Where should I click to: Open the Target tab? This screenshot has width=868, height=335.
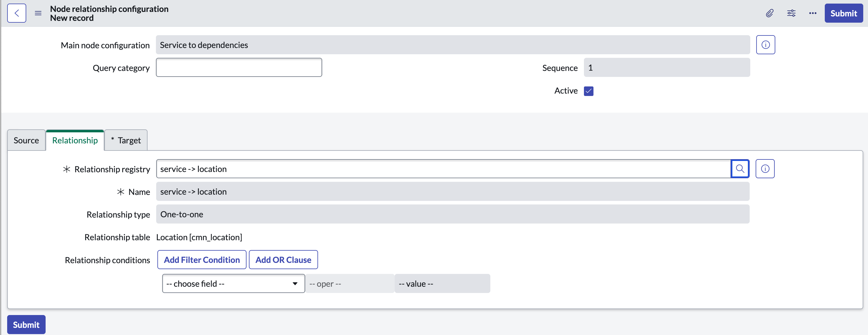tap(126, 140)
